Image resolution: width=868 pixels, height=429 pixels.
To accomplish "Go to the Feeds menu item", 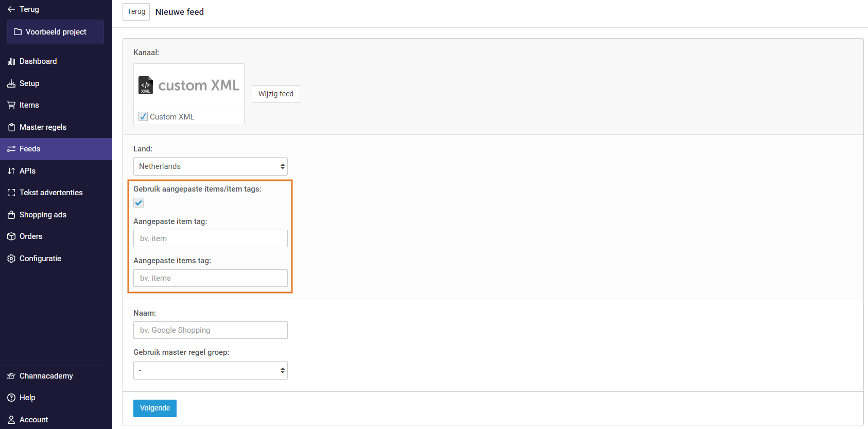I will click(30, 149).
